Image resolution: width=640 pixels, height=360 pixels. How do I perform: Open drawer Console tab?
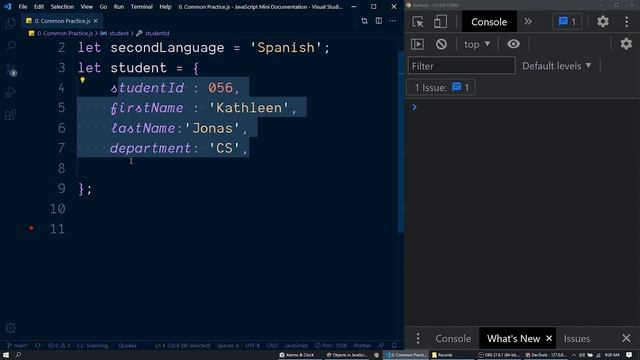coord(453,338)
